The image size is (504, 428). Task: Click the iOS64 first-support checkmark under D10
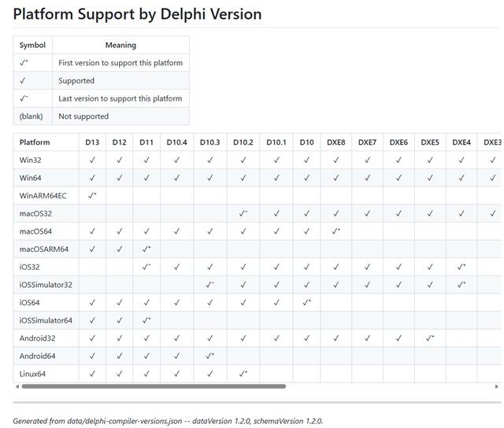pos(306,302)
